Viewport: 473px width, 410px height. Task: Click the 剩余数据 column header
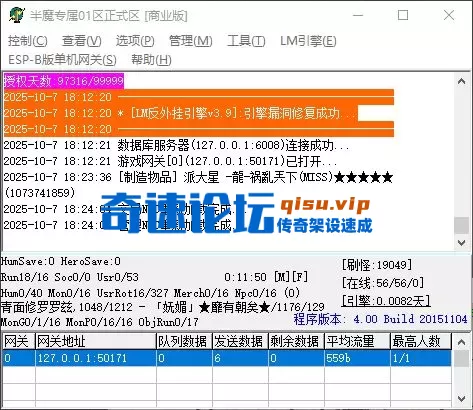click(296, 341)
